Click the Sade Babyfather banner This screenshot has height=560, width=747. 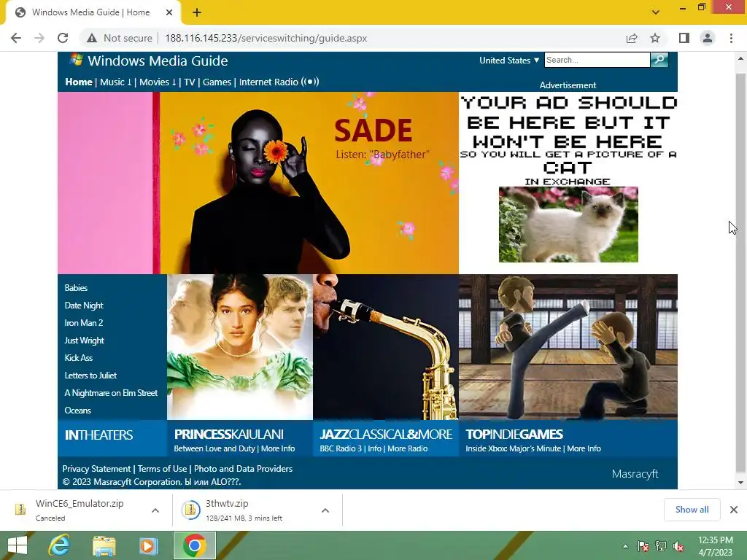[x=258, y=183]
